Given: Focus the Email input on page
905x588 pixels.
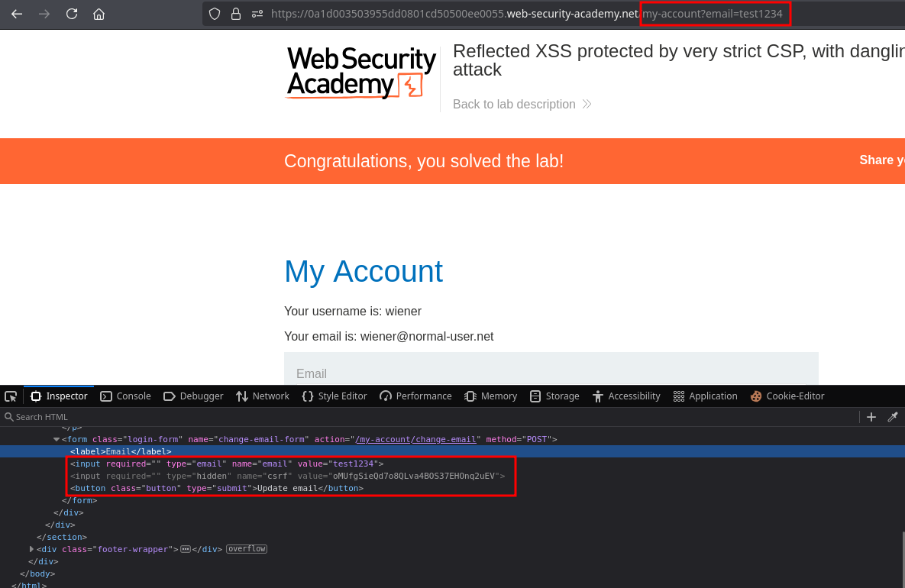Looking at the screenshot, I should (x=551, y=370).
